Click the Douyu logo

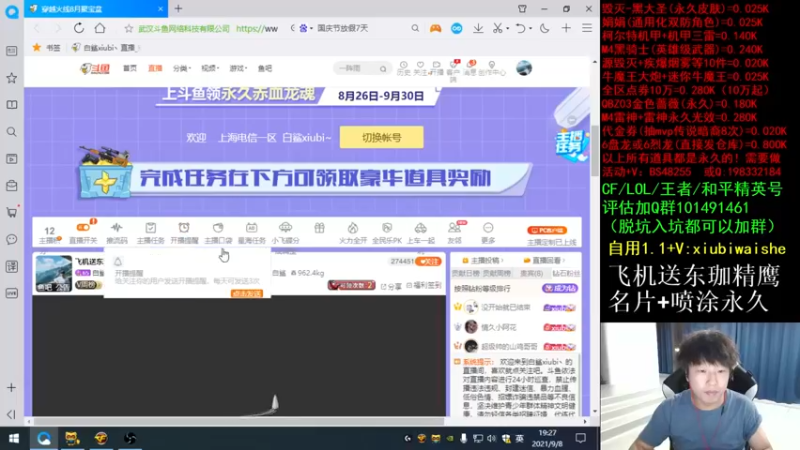(x=95, y=68)
